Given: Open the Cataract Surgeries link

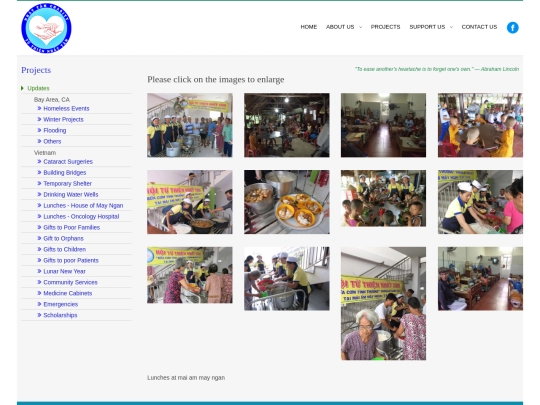Looking at the screenshot, I should pyautogui.click(x=68, y=162).
